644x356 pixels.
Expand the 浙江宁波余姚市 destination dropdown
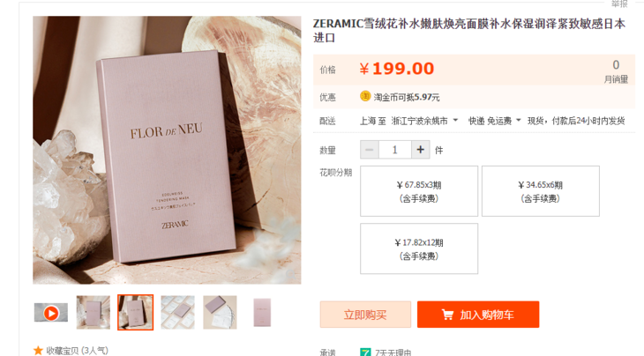[424, 121]
